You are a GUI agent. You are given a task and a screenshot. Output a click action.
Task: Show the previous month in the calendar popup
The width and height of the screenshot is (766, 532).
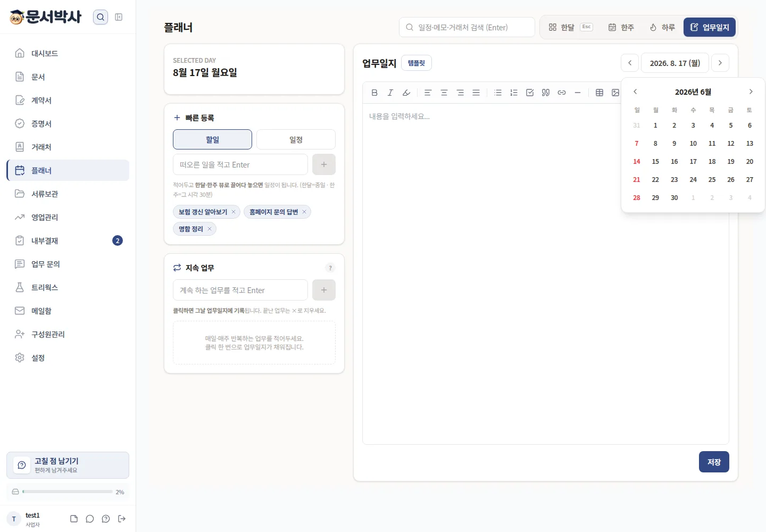click(635, 92)
